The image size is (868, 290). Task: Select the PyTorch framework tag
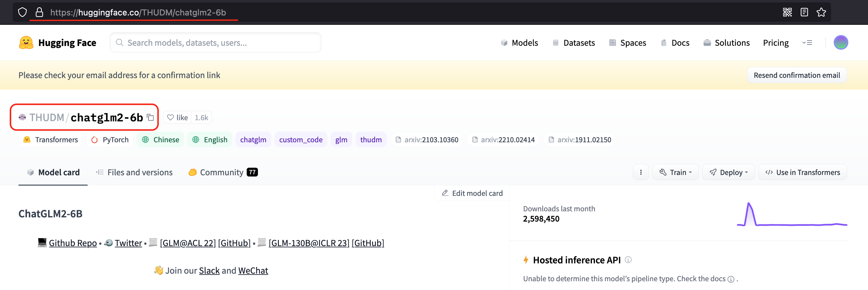tap(109, 139)
